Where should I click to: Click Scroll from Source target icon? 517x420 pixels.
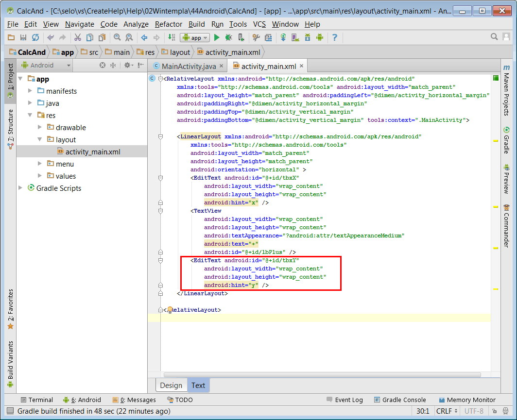[103, 65]
